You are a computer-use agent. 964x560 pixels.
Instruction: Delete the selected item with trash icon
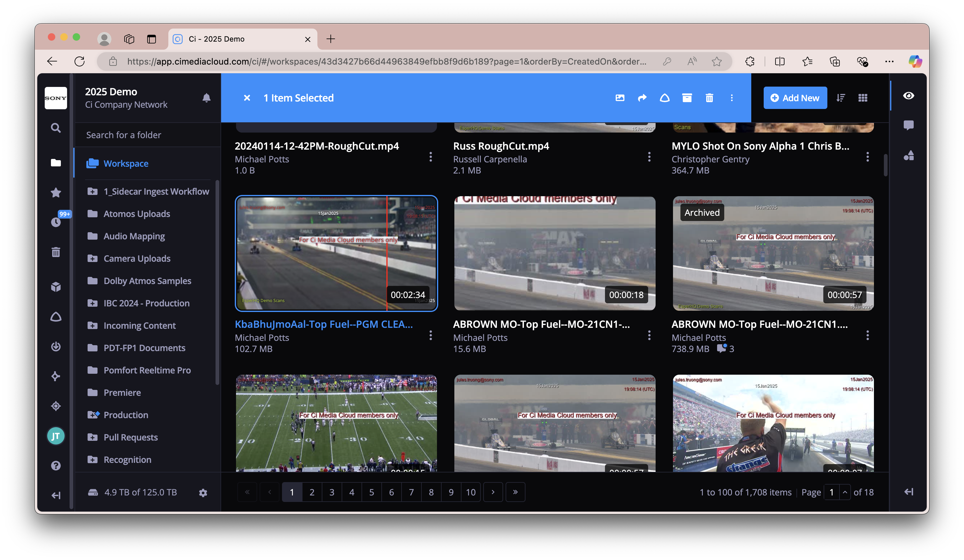709,98
